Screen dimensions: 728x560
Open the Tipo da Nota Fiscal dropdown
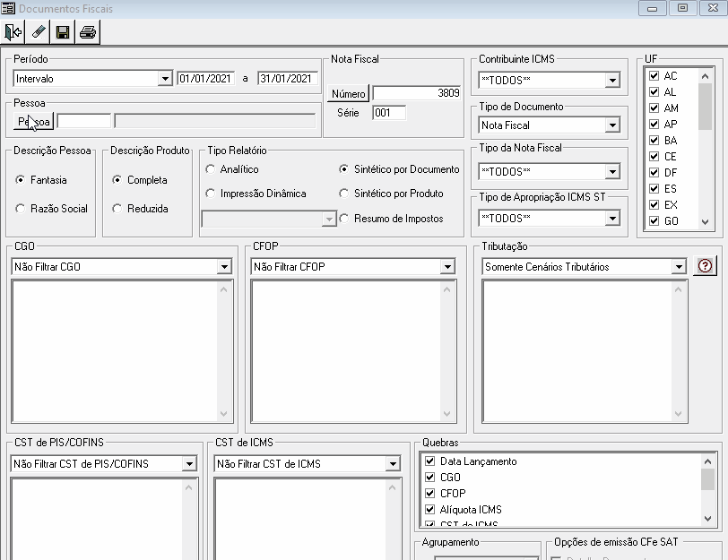click(612, 172)
